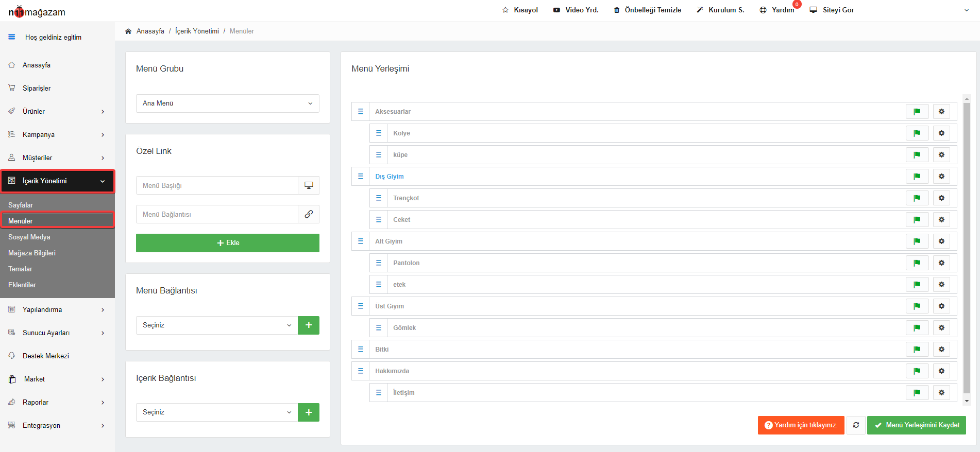Click Yardım için tıklayınız orange button
Image resolution: width=980 pixels, height=452 pixels.
[801, 425]
